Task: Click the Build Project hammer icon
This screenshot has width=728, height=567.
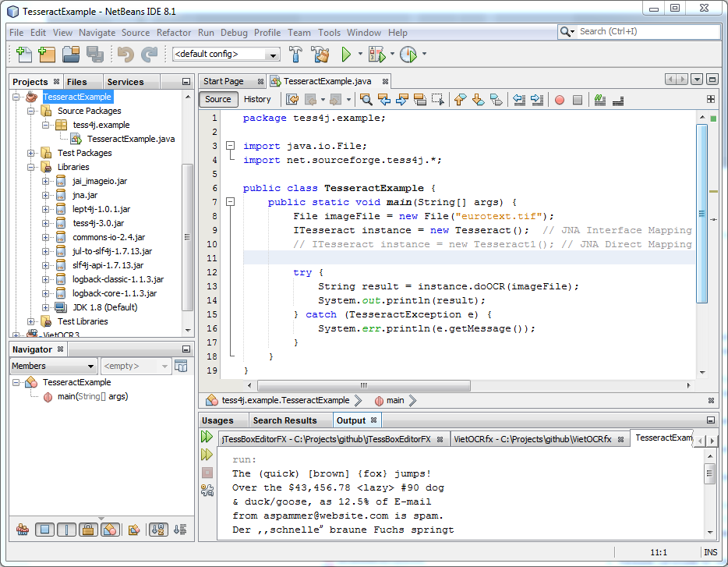Action: tap(296, 55)
